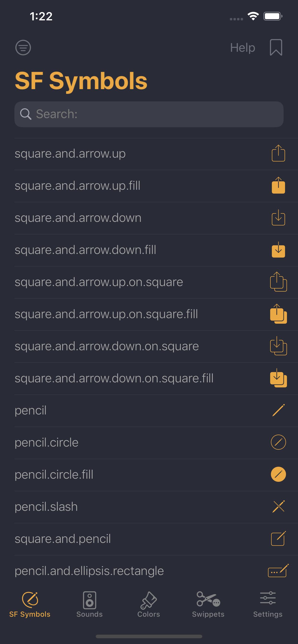This screenshot has height=644, width=298.
Task: Tap the filter list icon at top left
Action: pos(23,47)
